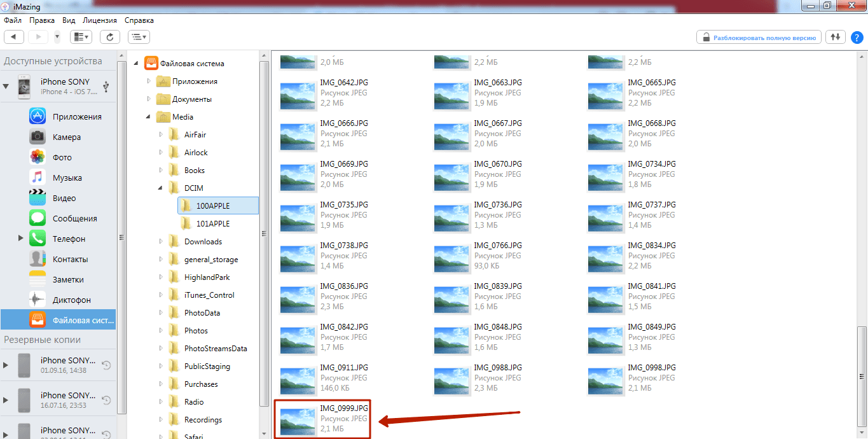Open the Справка menu
The image size is (868, 439).
point(139,20)
